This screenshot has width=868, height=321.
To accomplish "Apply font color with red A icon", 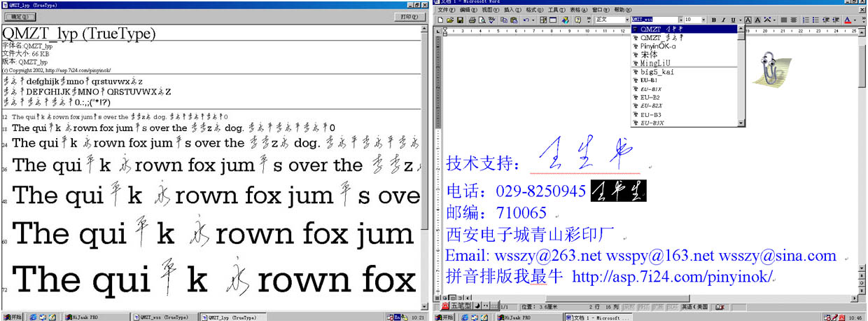I will (x=848, y=20).
